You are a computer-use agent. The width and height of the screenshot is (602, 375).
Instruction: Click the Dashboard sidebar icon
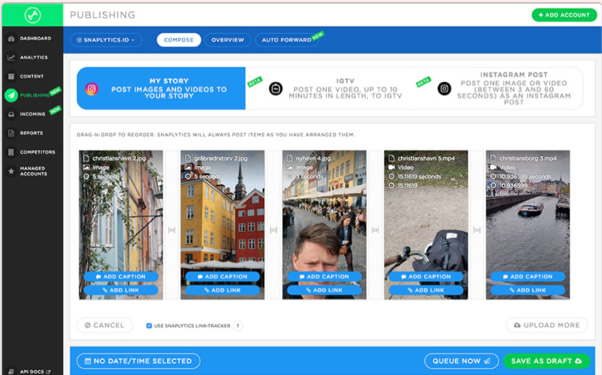click(x=11, y=38)
